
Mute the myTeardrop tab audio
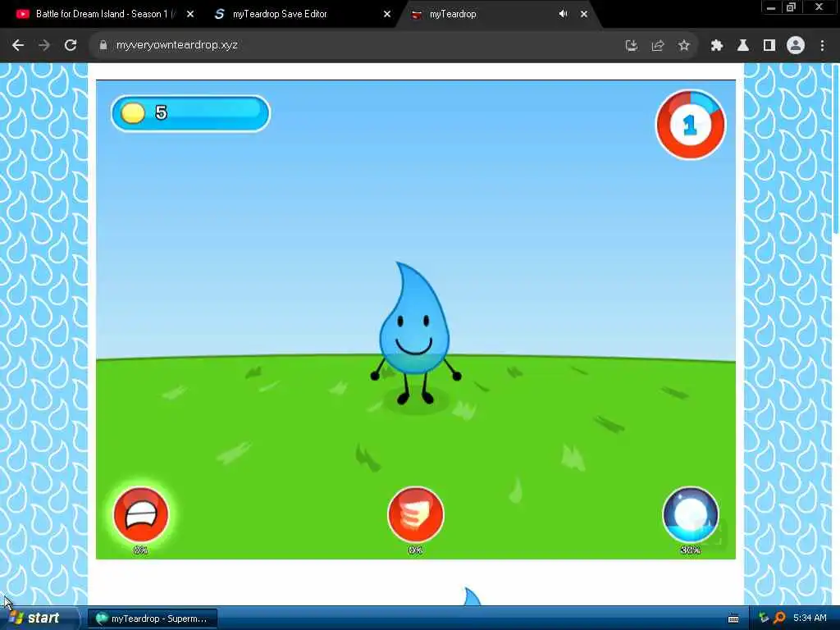tap(563, 14)
